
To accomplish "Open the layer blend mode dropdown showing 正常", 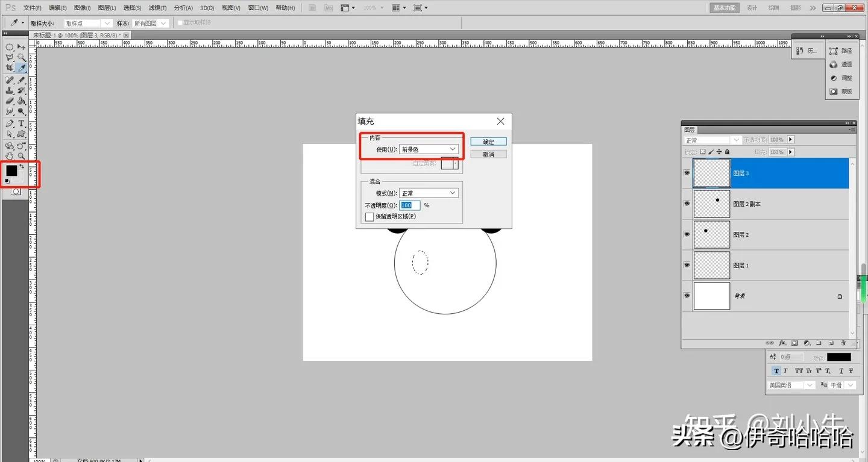I will tap(711, 139).
